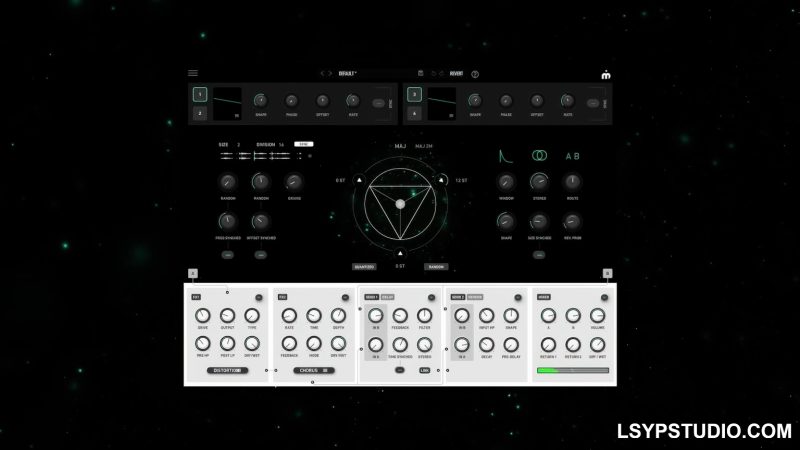Image resolution: width=800 pixels, height=450 pixels.
Task: Click the left 0 ST triangle handle
Action: pos(359,180)
